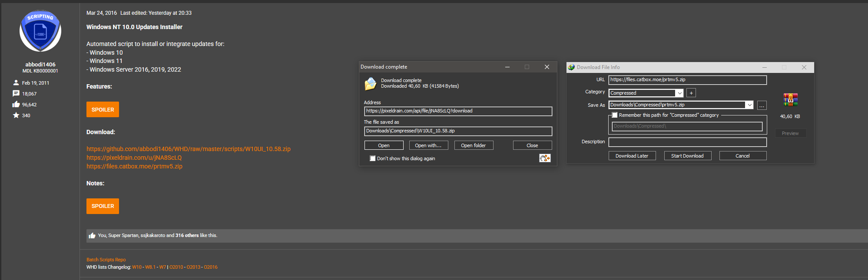Image resolution: width=868 pixels, height=280 pixels.
Task: Click ssjkakaroto in the likes list
Action: [152, 235]
